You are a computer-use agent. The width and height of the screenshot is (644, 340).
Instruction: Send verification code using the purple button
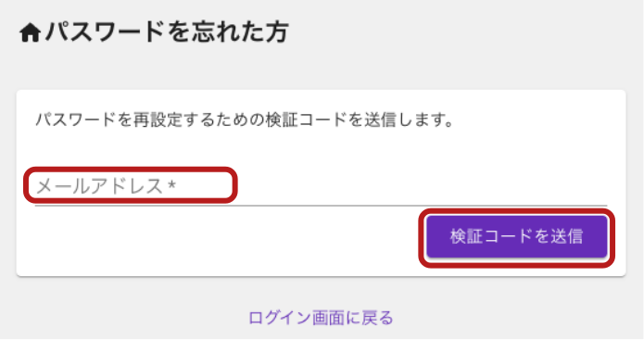click(517, 236)
